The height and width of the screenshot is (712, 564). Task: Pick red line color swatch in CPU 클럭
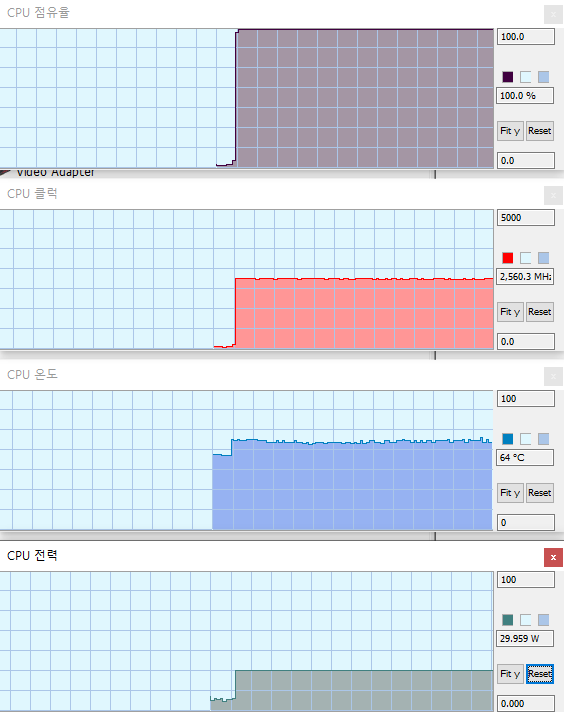pos(508,258)
